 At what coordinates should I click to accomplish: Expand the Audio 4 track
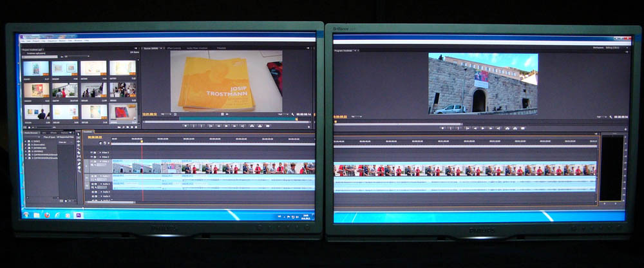pos(102,196)
